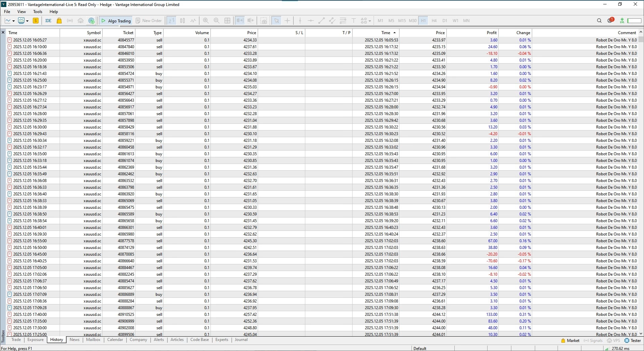
Task: Open the View menu
Action: pos(21,12)
